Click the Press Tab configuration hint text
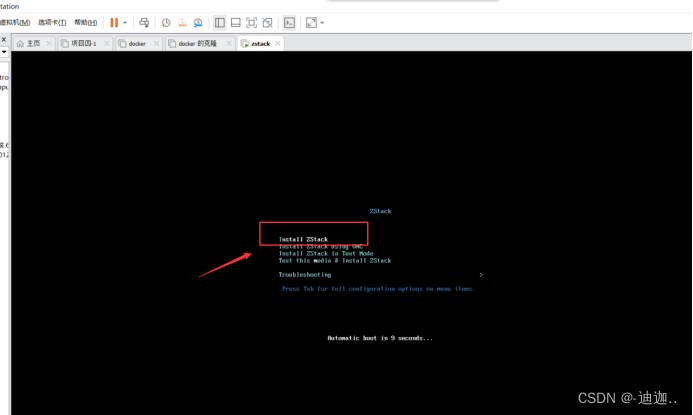Image resolution: width=693 pixels, height=415 pixels. [x=378, y=289]
